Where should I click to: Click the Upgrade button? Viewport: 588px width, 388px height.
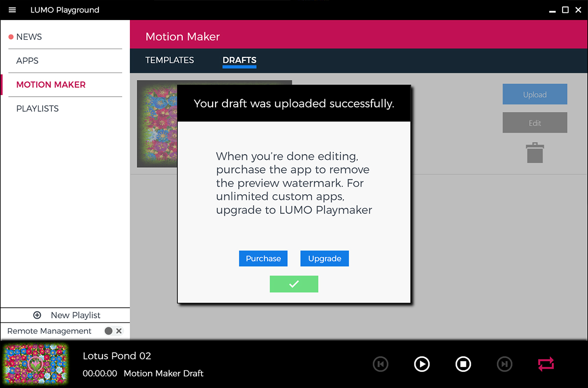tap(324, 259)
